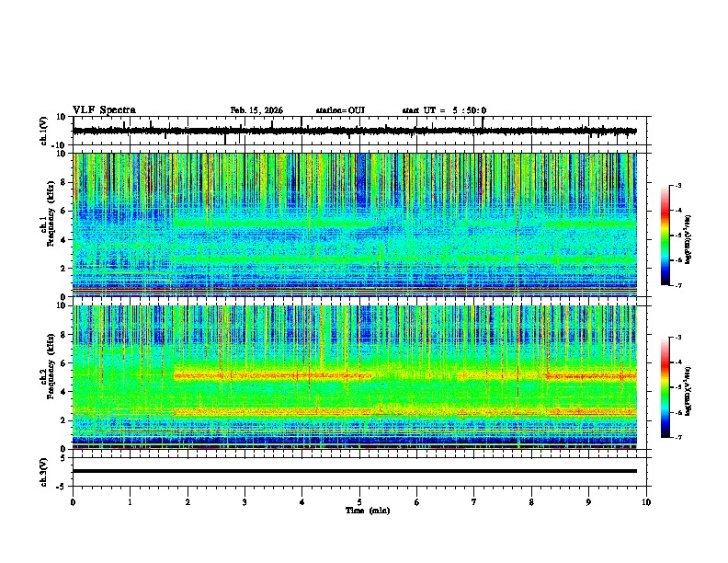Click time axis tick label "4"
This screenshot has height=563, width=728.
tap(301, 502)
